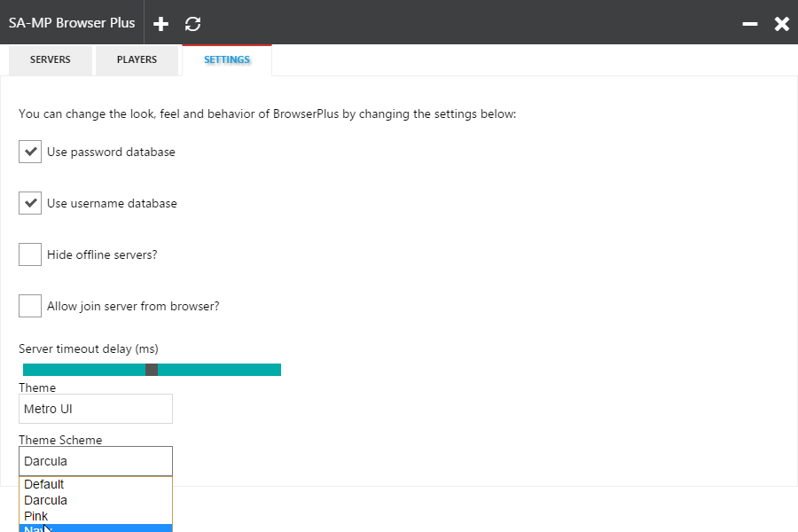This screenshot has height=532, width=798.
Task: Minimize the SA-MP Browser Plus window
Action: click(749, 23)
